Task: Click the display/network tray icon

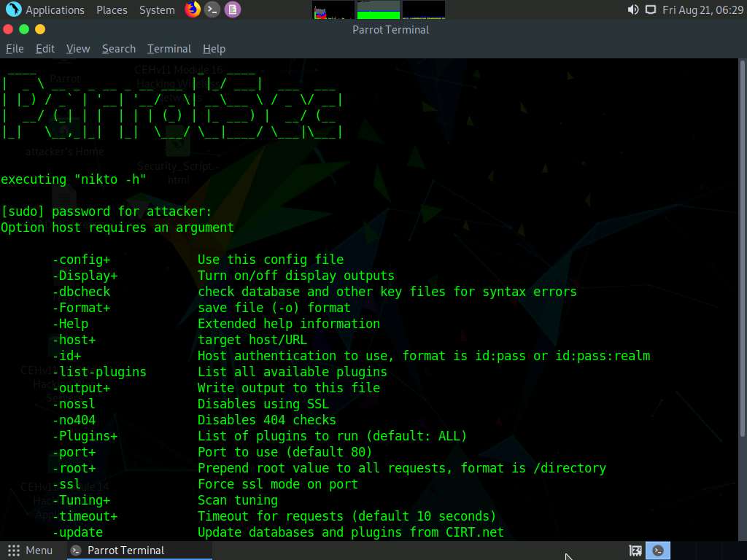Action: coord(650,10)
